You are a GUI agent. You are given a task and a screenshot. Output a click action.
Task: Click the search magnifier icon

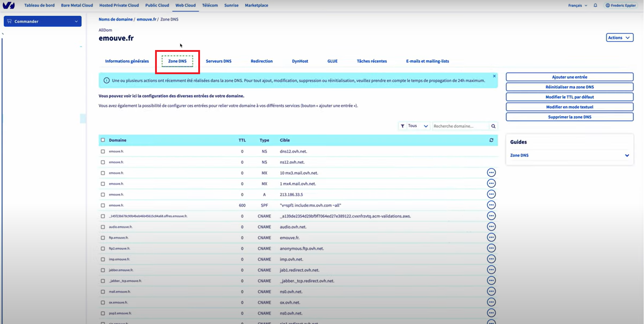pyautogui.click(x=494, y=126)
